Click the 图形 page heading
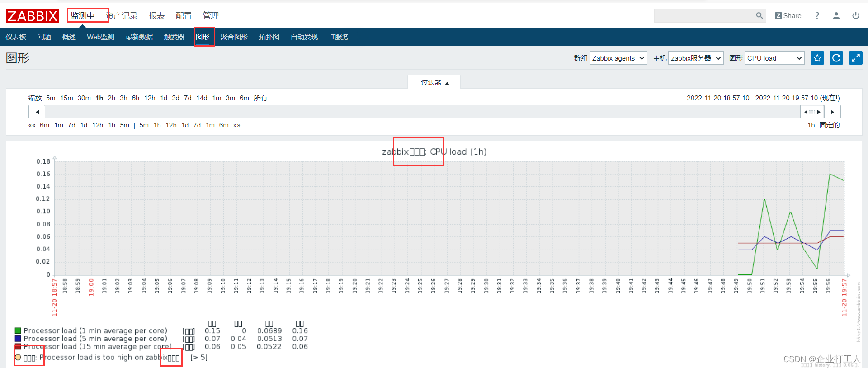868x368 pixels. (18, 58)
